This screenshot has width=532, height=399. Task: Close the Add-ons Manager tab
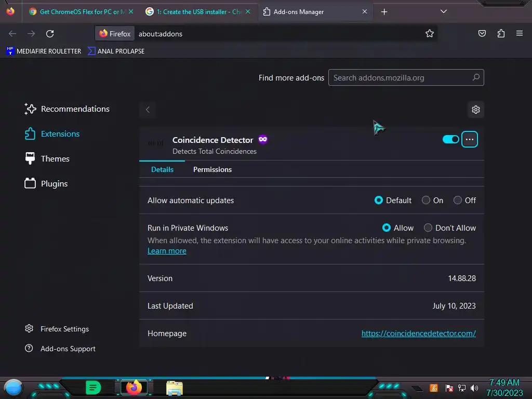(365, 11)
